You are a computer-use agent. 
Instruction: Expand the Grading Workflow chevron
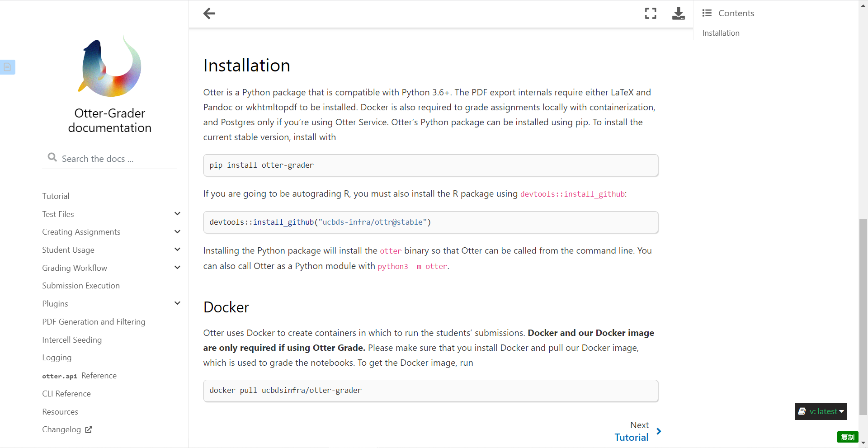pos(177,267)
